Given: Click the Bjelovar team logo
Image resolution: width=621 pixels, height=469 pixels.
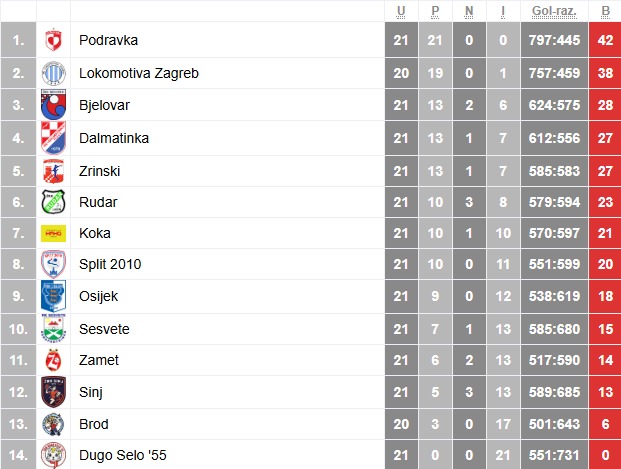Looking at the screenshot, I should (x=53, y=105).
